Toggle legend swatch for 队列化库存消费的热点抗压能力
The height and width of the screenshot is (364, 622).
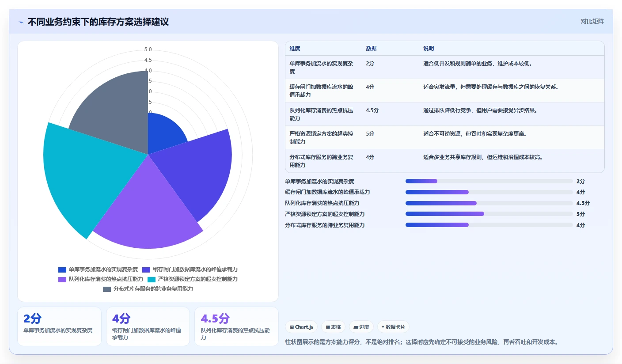[x=62, y=279]
